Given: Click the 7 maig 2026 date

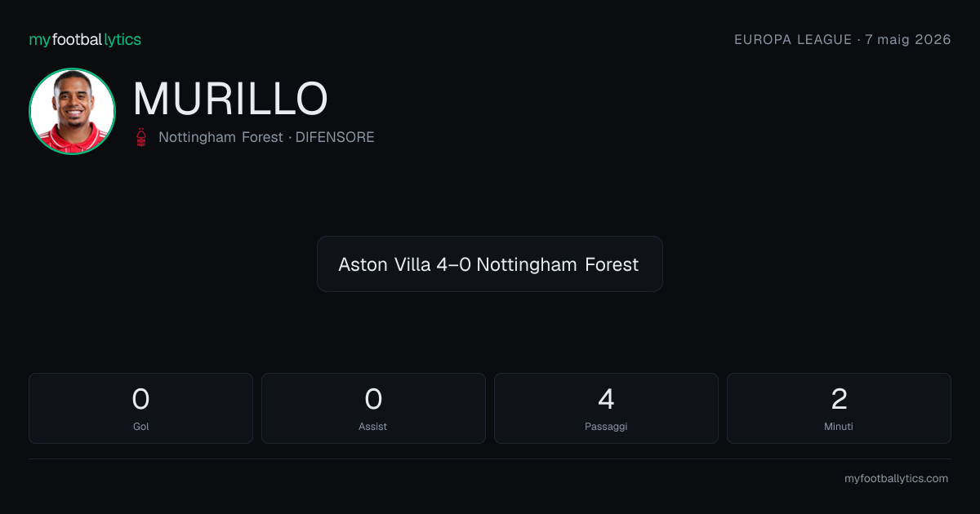Looking at the screenshot, I should [x=908, y=39].
